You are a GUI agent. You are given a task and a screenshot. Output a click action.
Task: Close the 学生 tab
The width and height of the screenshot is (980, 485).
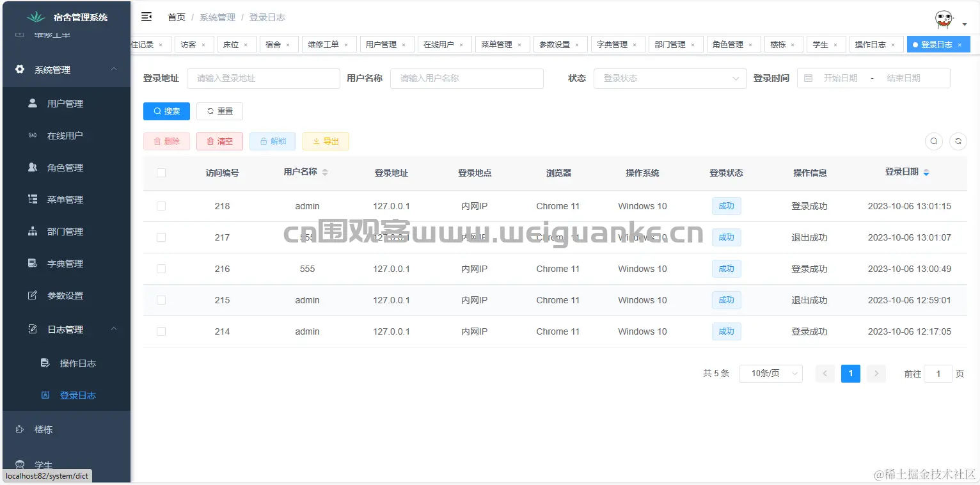[835, 45]
